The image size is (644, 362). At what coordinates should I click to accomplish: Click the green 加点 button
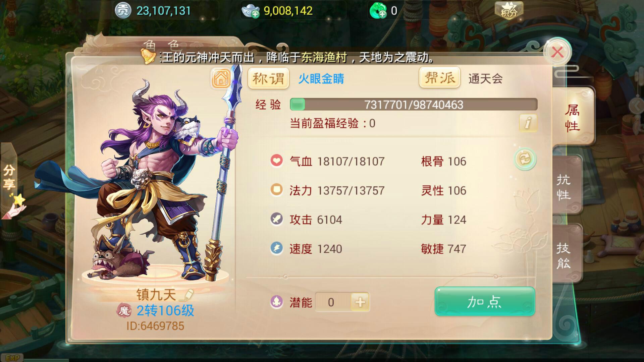[x=485, y=301]
